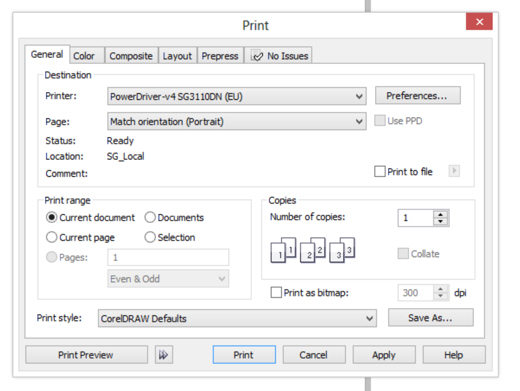Open the Print style dropdown
The height and width of the screenshot is (391, 520).
(x=237, y=318)
